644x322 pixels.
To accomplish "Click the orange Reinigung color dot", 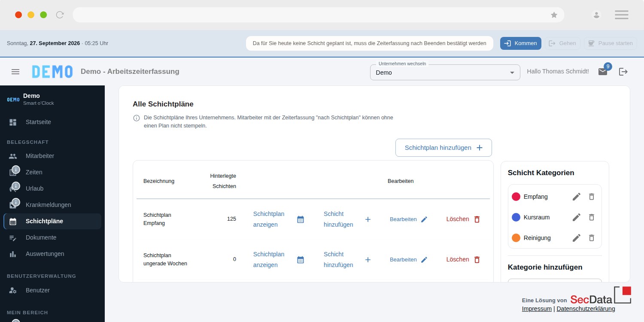I will (x=516, y=238).
